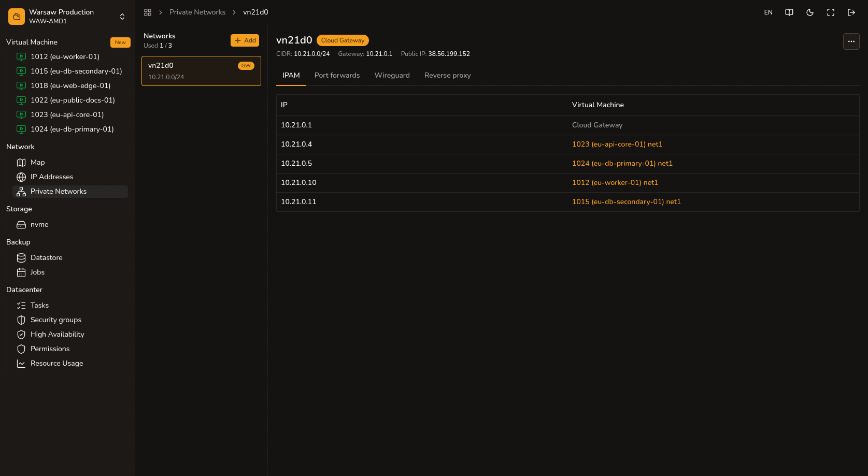Switch to the Port forwards tab
The image size is (868, 476).
pos(337,76)
